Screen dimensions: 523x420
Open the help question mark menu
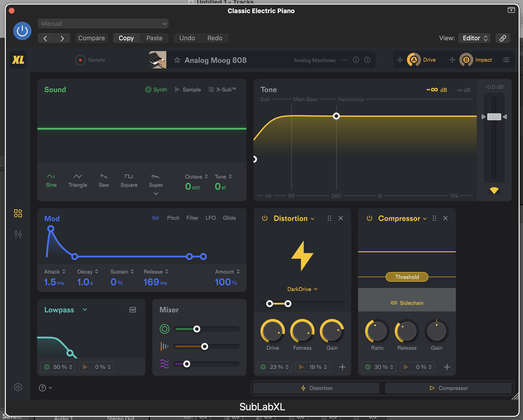[45, 388]
